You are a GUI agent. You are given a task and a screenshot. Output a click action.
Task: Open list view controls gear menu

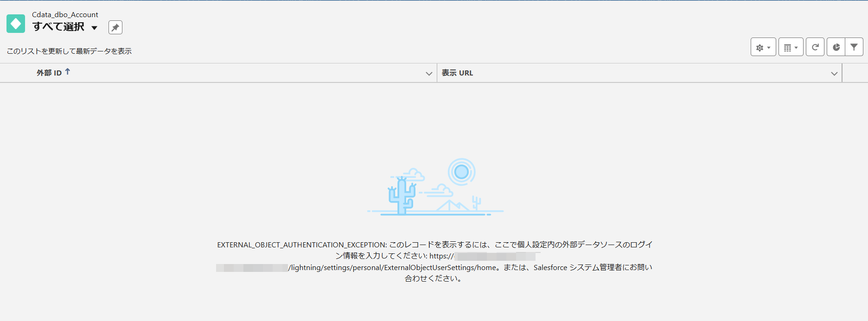pyautogui.click(x=763, y=47)
